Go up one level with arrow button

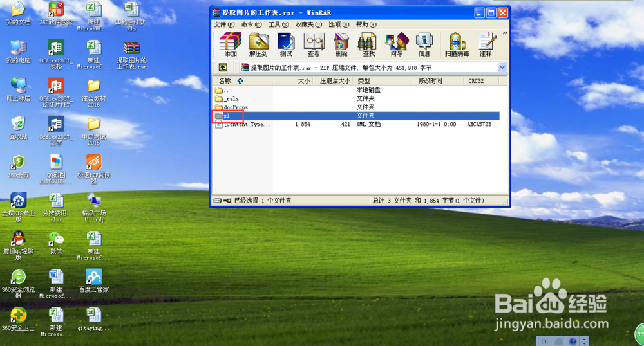coord(223,68)
